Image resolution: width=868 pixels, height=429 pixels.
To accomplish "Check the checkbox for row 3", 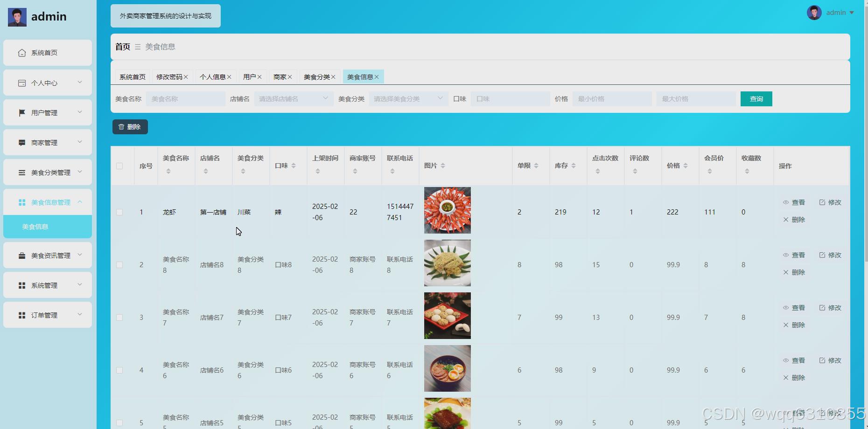I will [119, 317].
